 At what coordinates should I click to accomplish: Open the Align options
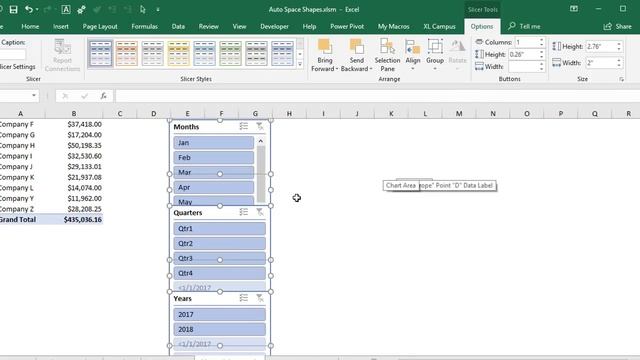coord(413,56)
